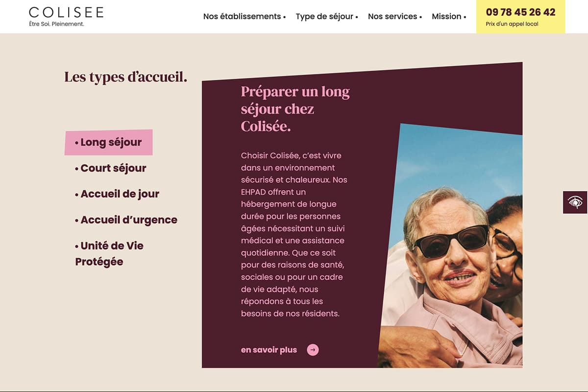
Task: Click the Prix d'un appel local label
Action: [x=512, y=24]
